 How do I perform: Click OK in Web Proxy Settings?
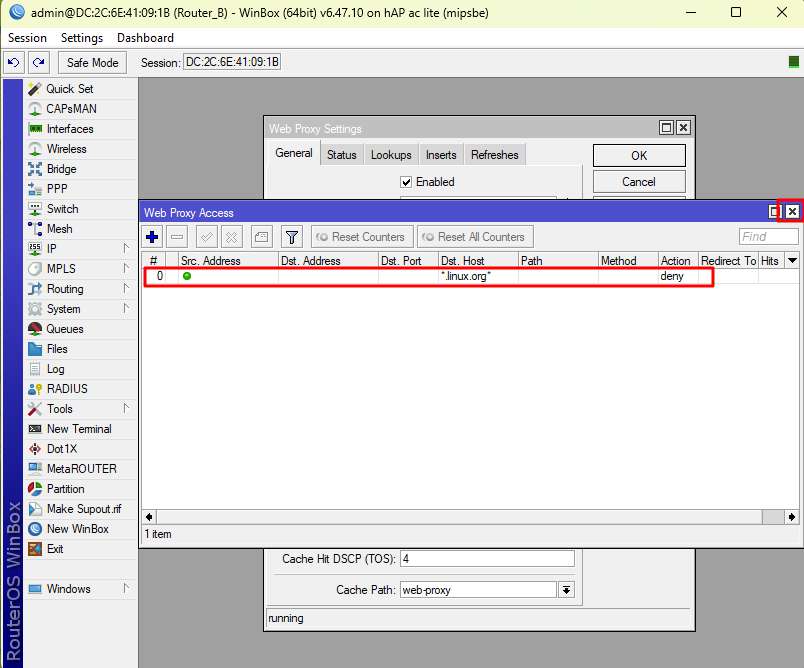639,155
